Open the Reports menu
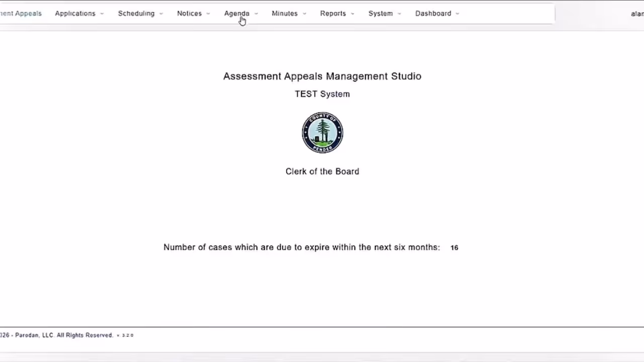 pyautogui.click(x=333, y=14)
